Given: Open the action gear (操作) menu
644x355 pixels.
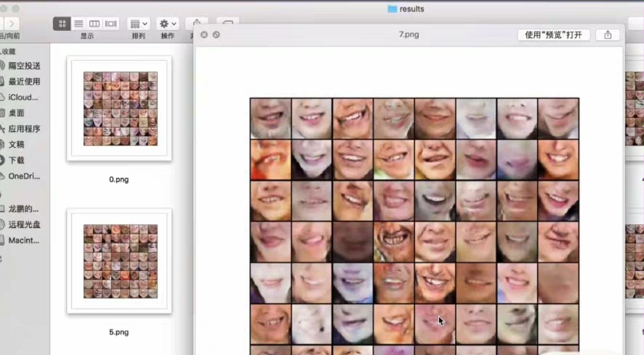Looking at the screenshot, I should pyautogui.click(x=168, y=24).
